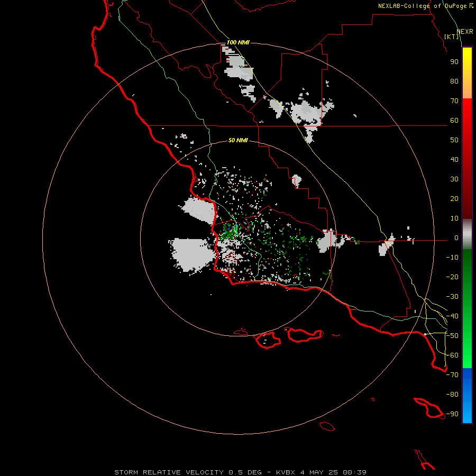Click the 100 NMI range ring label
476x476 pixels.
[x=238, y=42]
